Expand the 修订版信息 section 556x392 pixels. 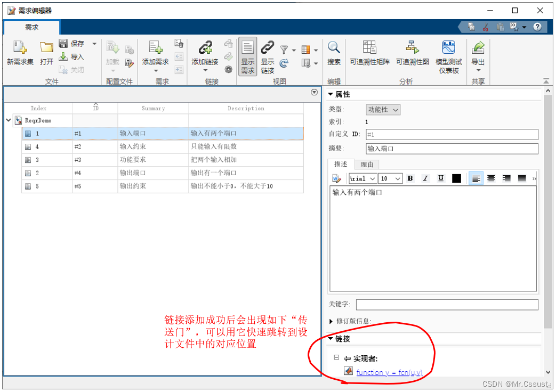click(x=331, y=321)
